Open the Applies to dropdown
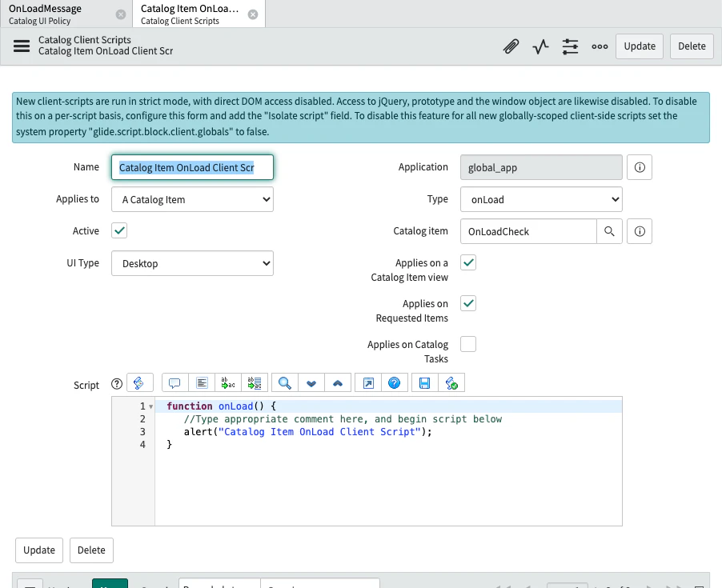 click(192, 199)
